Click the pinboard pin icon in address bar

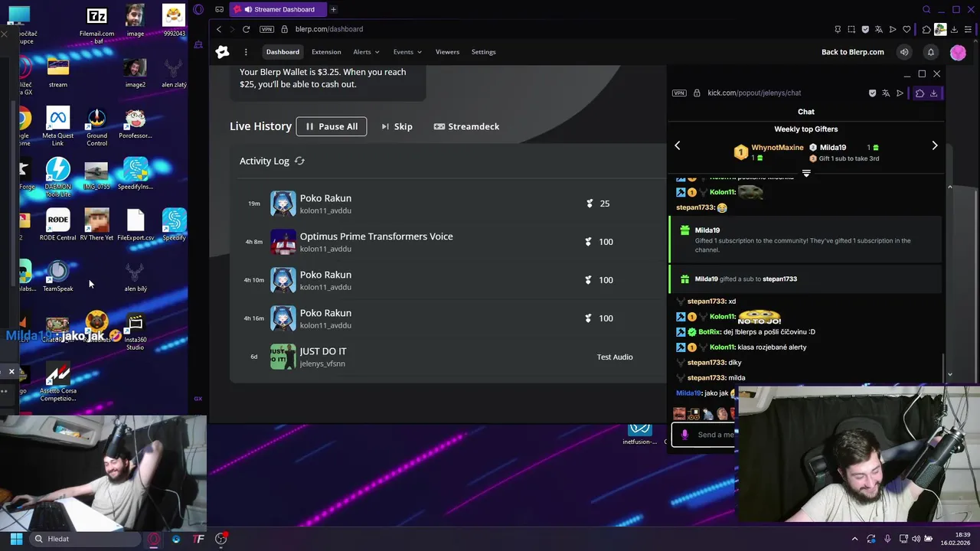tap(838, 29)
